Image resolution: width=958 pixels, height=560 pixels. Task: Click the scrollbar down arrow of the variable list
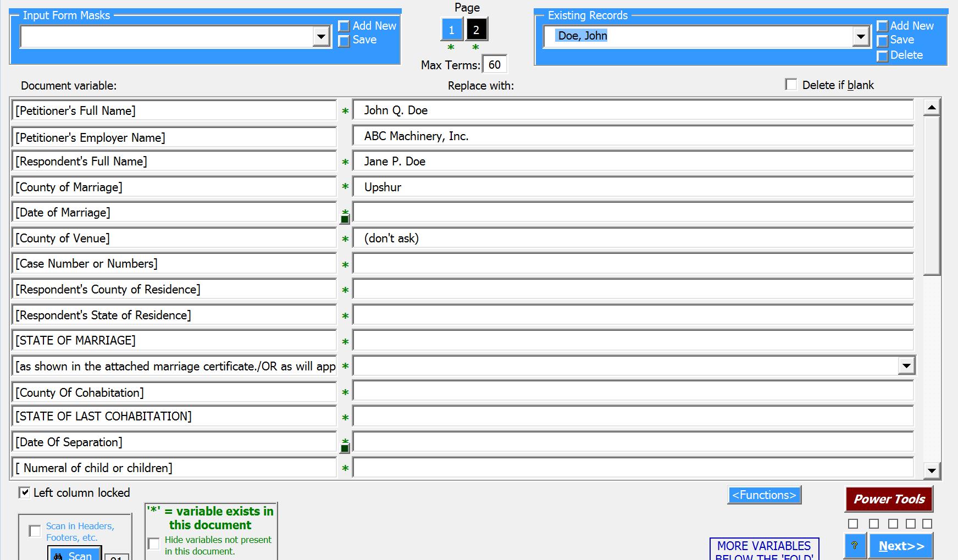pos(931,470)
